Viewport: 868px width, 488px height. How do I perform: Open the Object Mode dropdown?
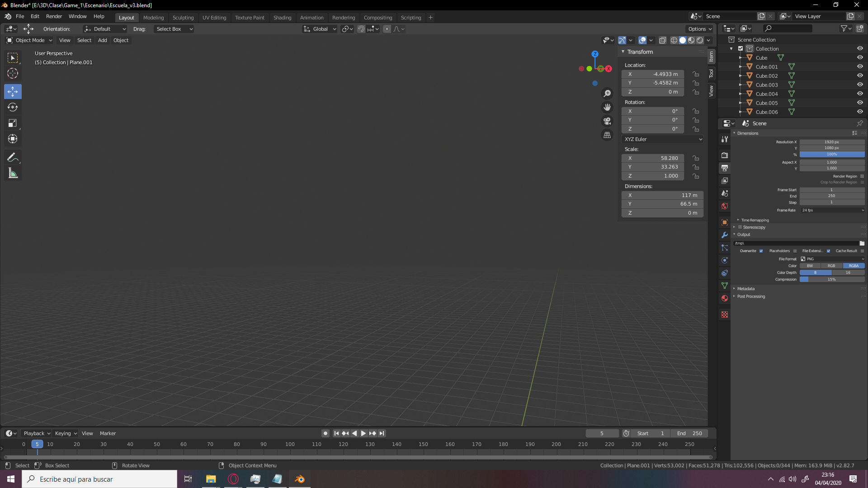coord(29,40)
